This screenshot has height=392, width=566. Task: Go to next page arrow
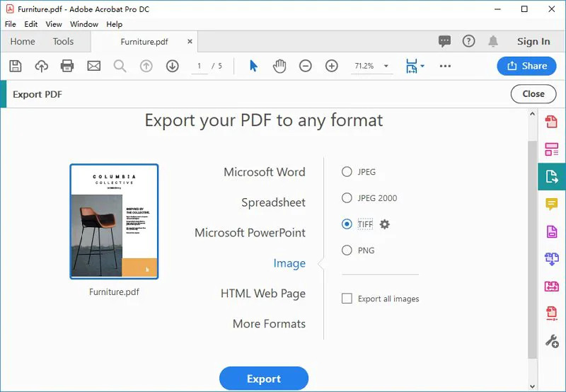173,66
